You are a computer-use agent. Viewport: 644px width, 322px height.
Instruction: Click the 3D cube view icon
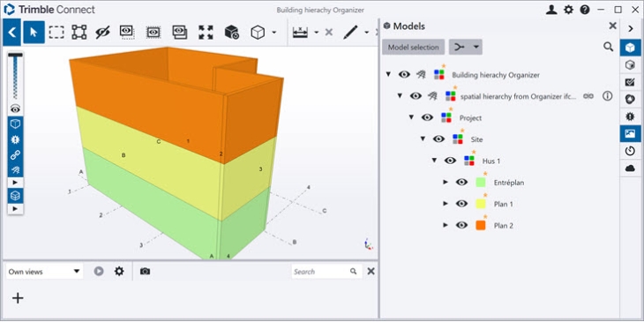(258, 32)
